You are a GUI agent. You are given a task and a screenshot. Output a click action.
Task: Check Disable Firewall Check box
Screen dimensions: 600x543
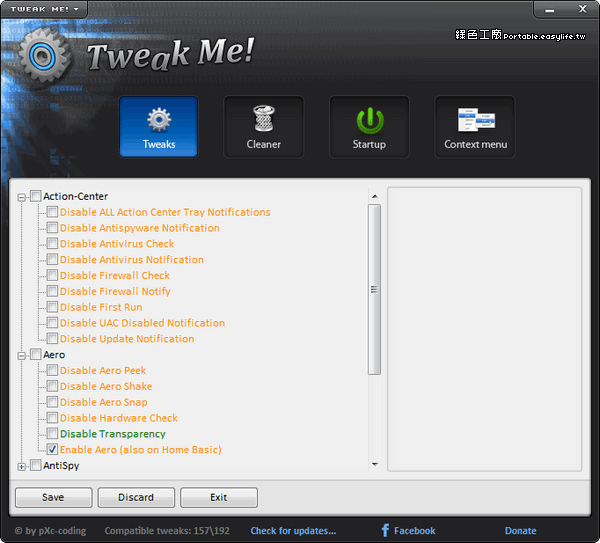coord(52,275)
